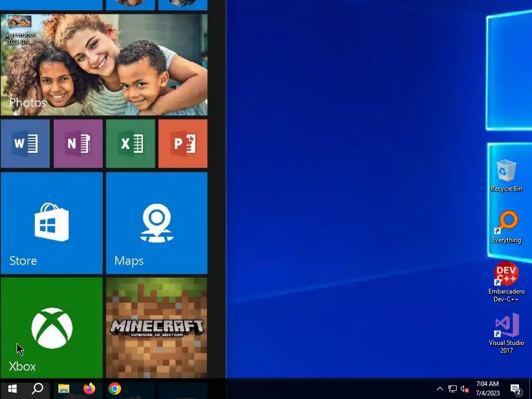Launch the Xbox tile
The image size is (532, 399).
point(51,328)
